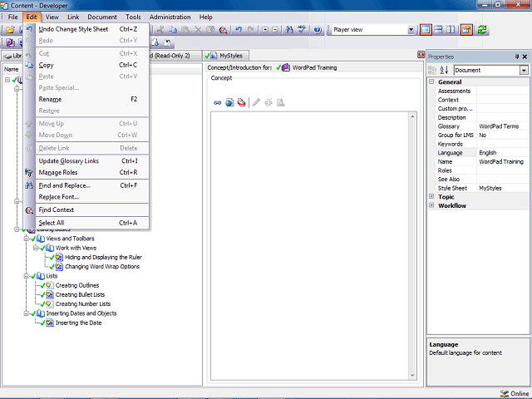
Task: Collapse the Work with Views node
Action: coord(36,248)
